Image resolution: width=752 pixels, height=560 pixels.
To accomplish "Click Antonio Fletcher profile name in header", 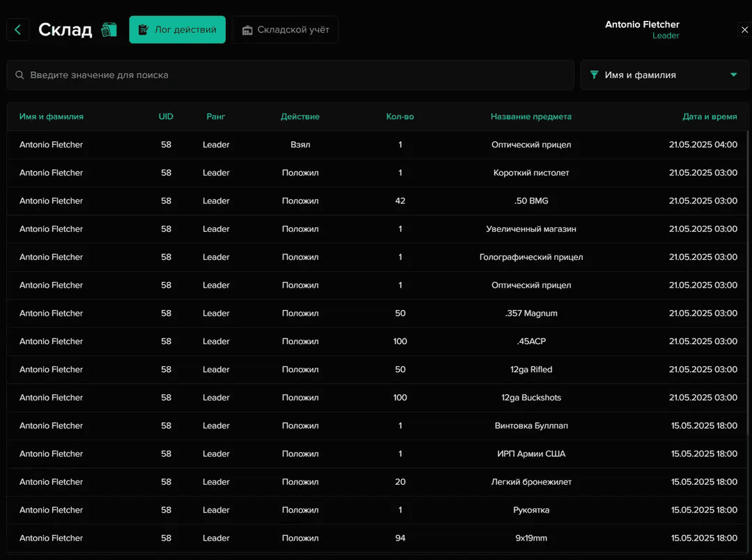I will point(642,24).
